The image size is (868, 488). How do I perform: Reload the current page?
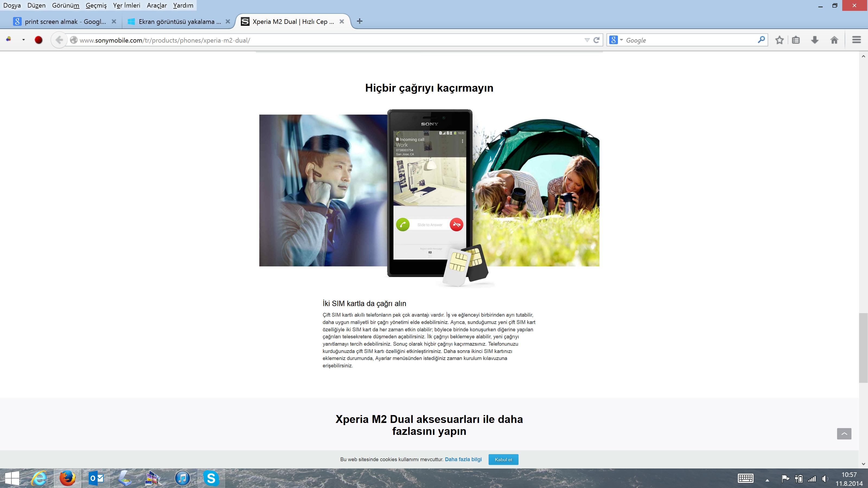point(596,40)
